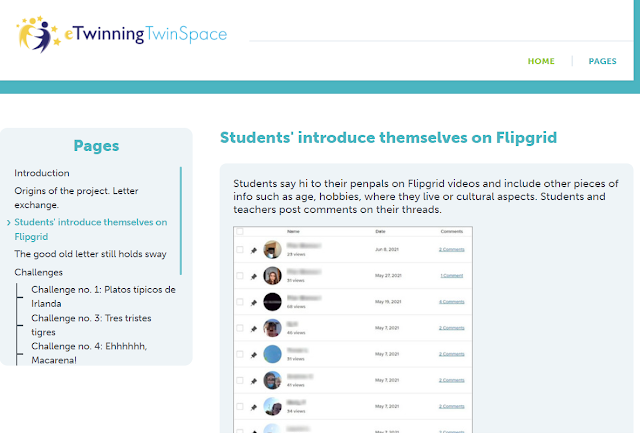Tick checkbox for the May 27, 2021 video
This screenshot has height=446, width=640.
(240, 275)
